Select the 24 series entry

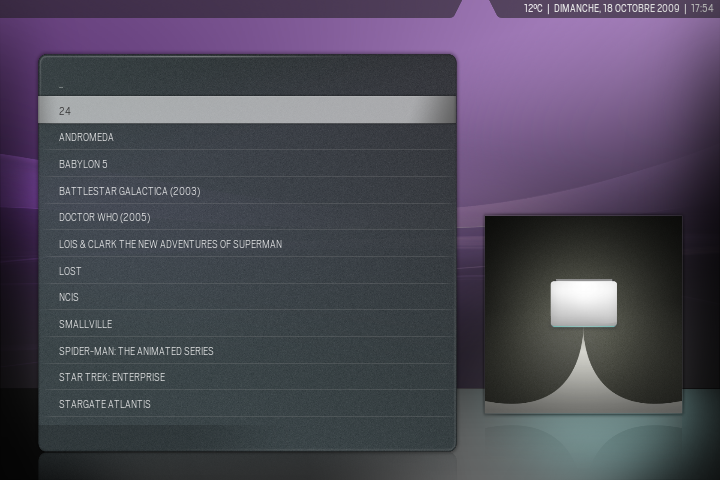click(x=247, y=110)
